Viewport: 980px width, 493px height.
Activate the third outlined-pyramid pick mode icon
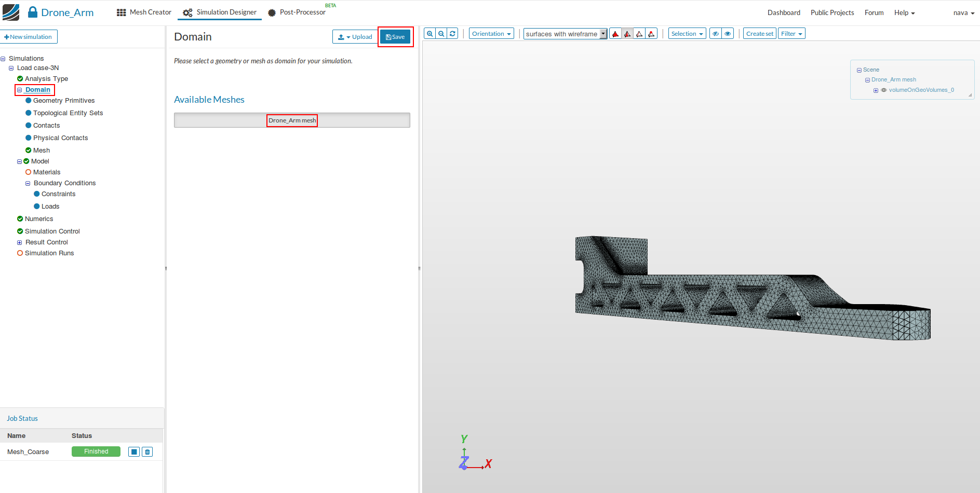pos(639,34)
